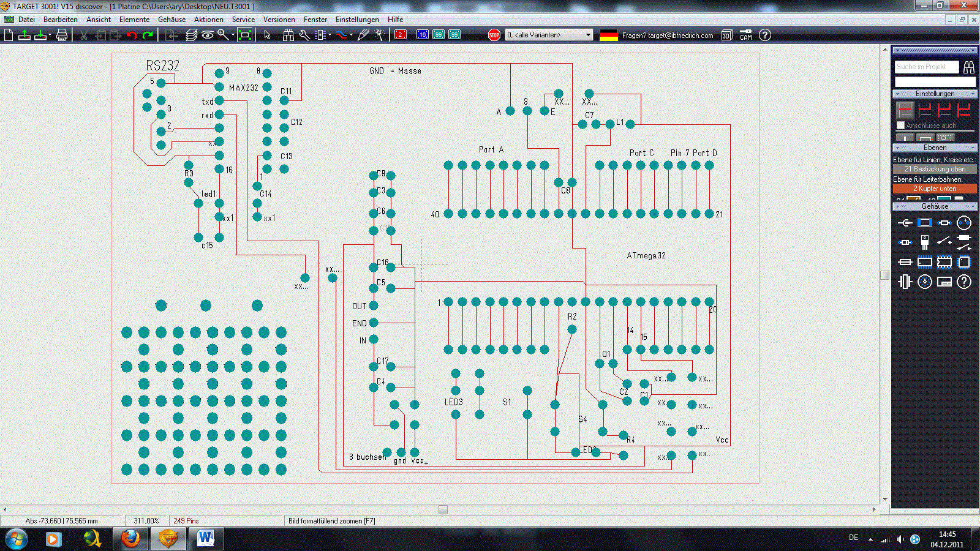
Task: Create a new project with the blank page icon
Action: (9, 35)
